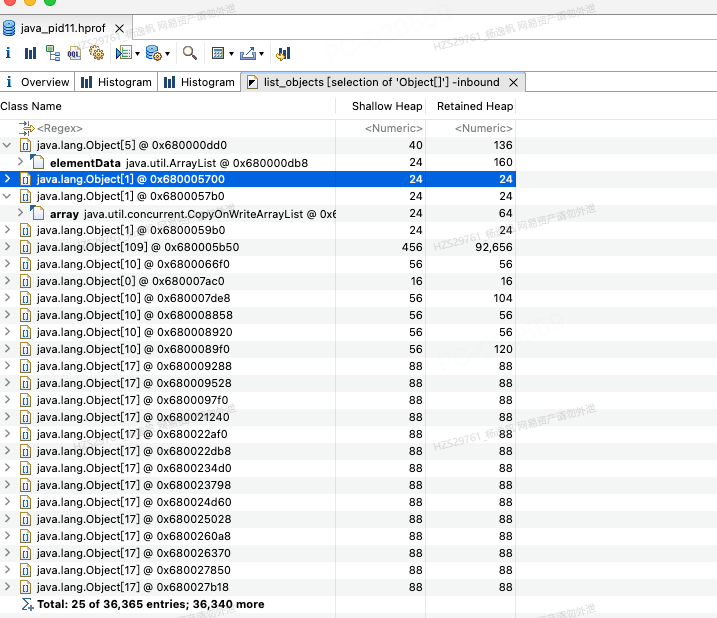
Task: Click the Total 25 of 36,365 entries row
Action: click(258, 604)
